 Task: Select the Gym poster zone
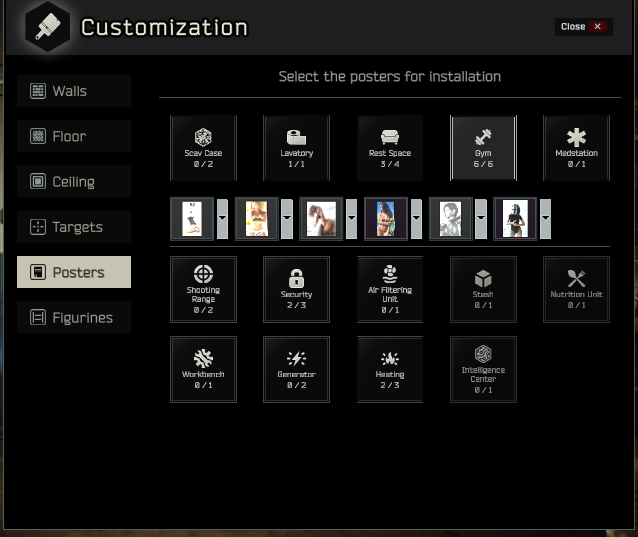point(483,148)
